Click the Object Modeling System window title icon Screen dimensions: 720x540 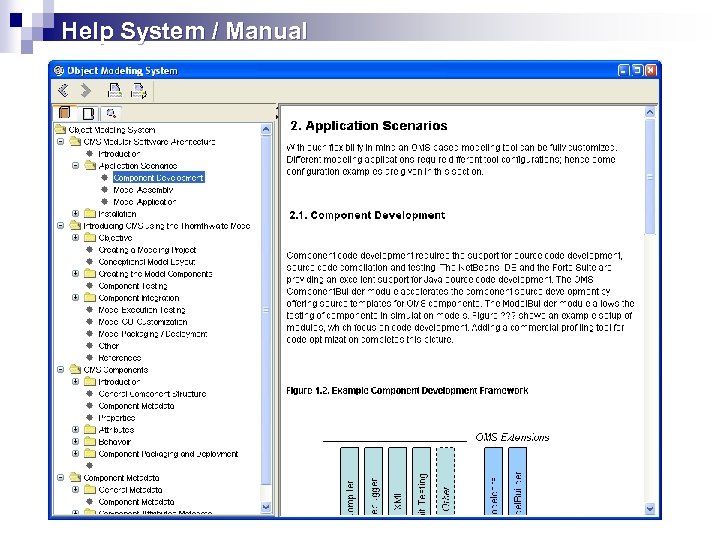pos(59,71)
